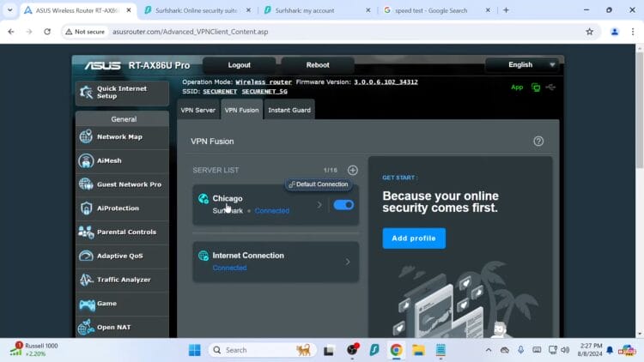Click the Default Connection label
Image resolution: width=644 pixels, height=362 pixels.
pyautogui.click(x=319, y=184)
